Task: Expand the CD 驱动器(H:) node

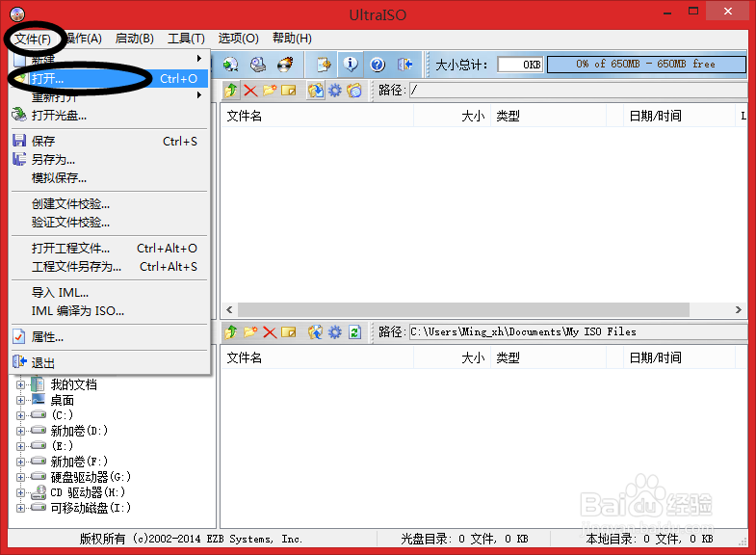Action: [21, 492]
